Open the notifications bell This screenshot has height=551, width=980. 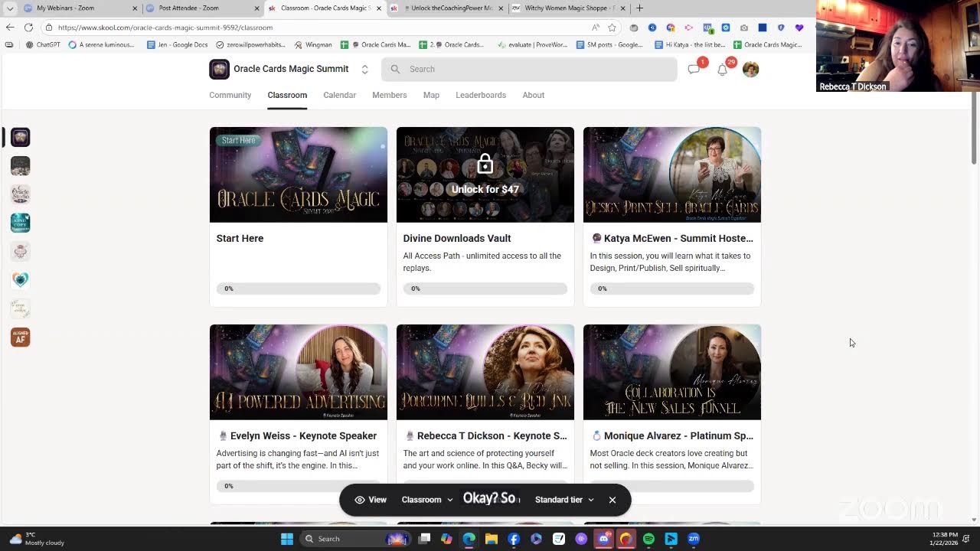tap(722, 69)
